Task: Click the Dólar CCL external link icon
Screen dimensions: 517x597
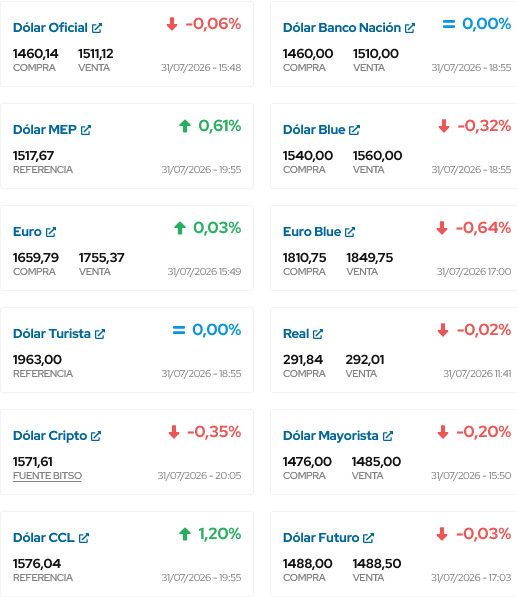Action: (84, 538)
